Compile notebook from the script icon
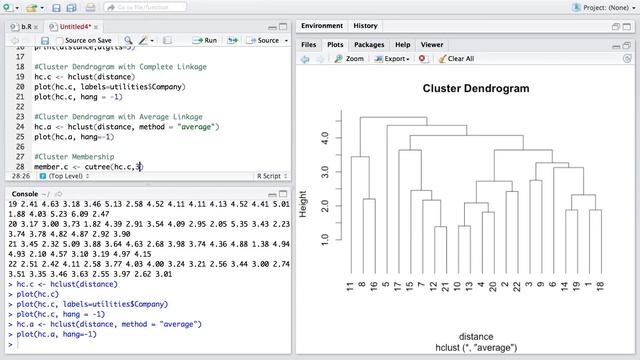The height and width of the screenshot is (360, 640). click(167, 40)
